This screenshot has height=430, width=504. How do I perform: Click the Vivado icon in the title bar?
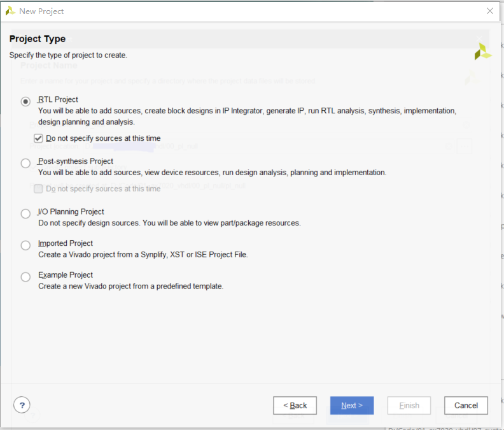(10, 11)
